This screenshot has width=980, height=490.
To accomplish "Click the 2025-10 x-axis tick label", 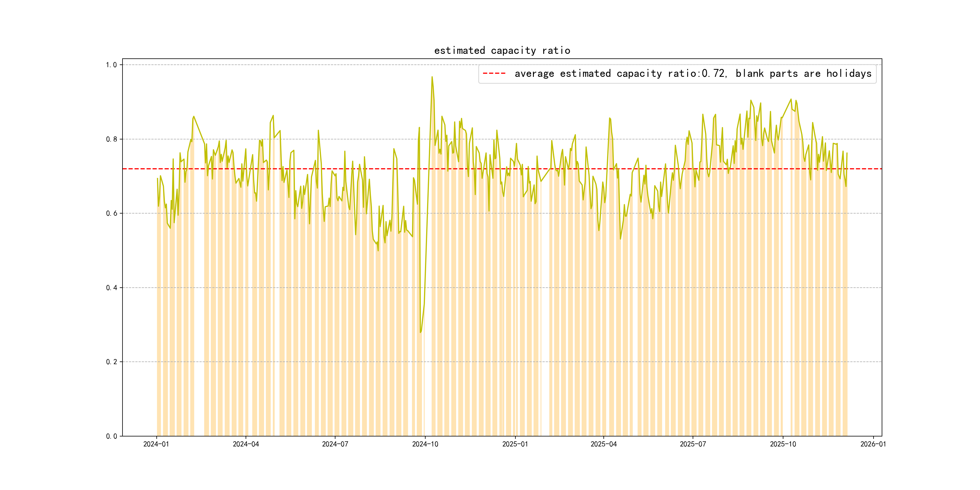I will [x=782, y=444].
